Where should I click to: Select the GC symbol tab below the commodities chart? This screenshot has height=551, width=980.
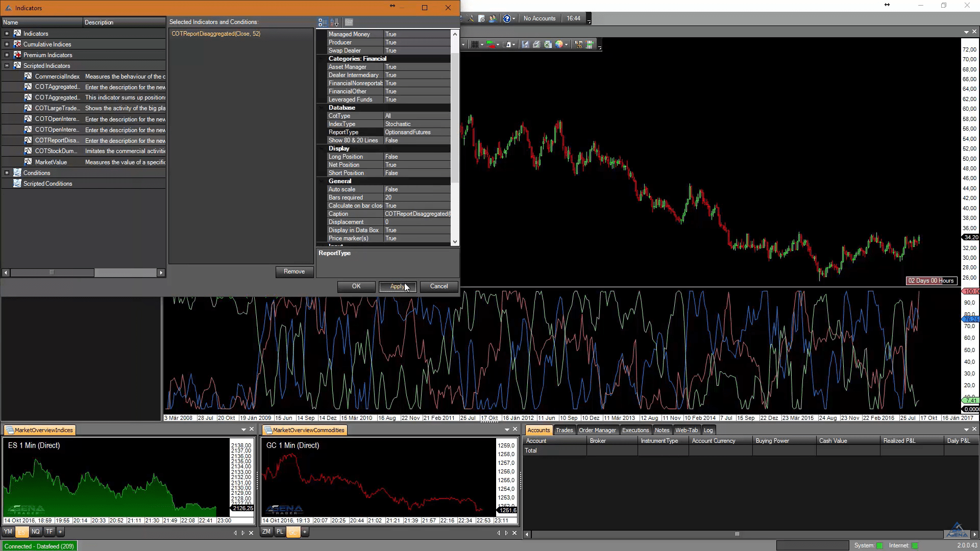[x=293, y=532]
